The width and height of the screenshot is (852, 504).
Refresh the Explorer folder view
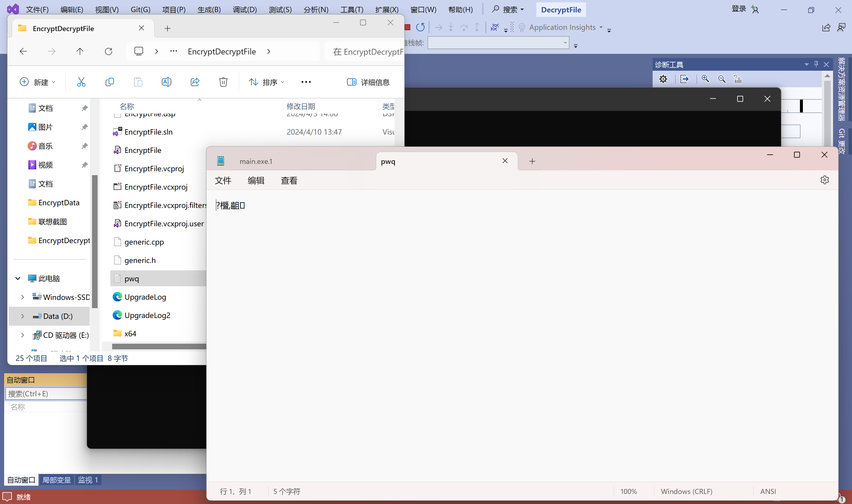[109, 51]
